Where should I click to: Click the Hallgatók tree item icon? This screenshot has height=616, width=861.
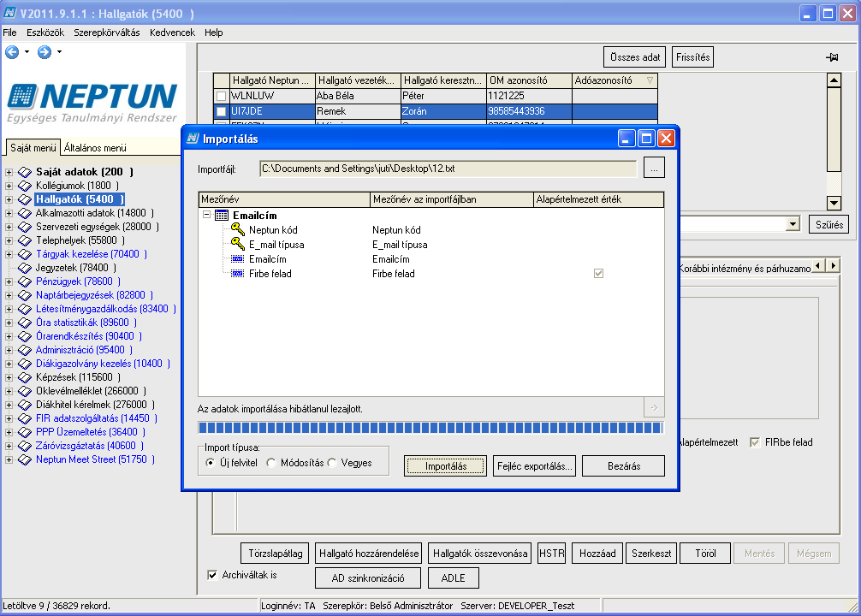(x=25, y=199)
